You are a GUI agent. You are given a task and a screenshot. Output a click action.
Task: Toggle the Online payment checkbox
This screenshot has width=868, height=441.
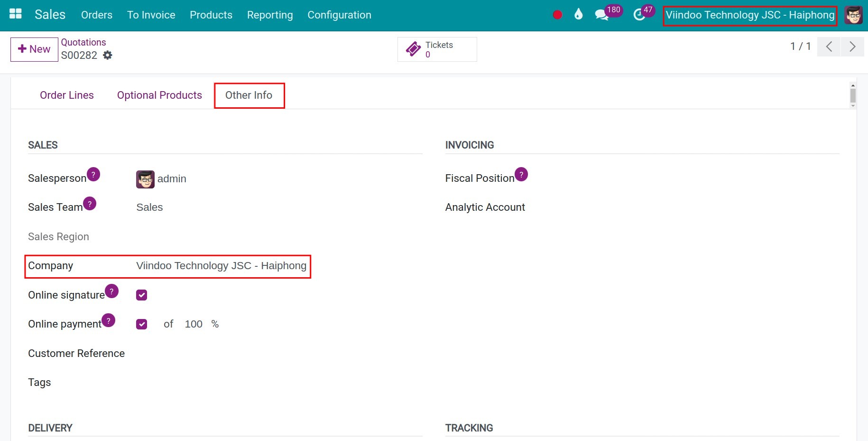(141, 324)
